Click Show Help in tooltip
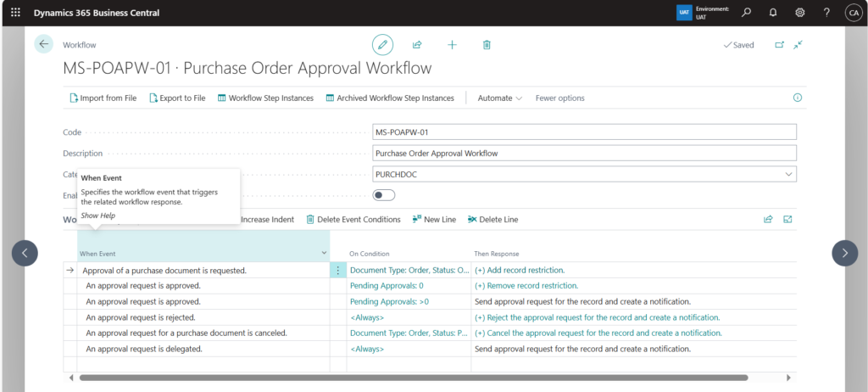 coord(98,216)
